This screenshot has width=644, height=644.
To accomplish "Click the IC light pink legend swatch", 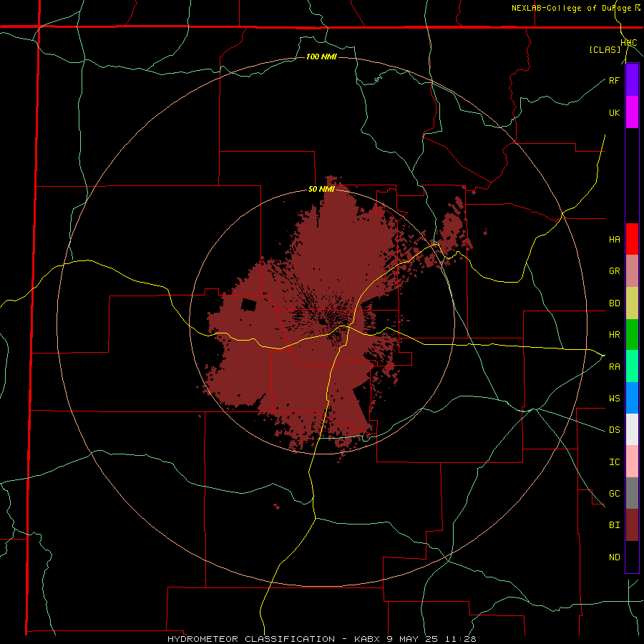I will (632, 462).
